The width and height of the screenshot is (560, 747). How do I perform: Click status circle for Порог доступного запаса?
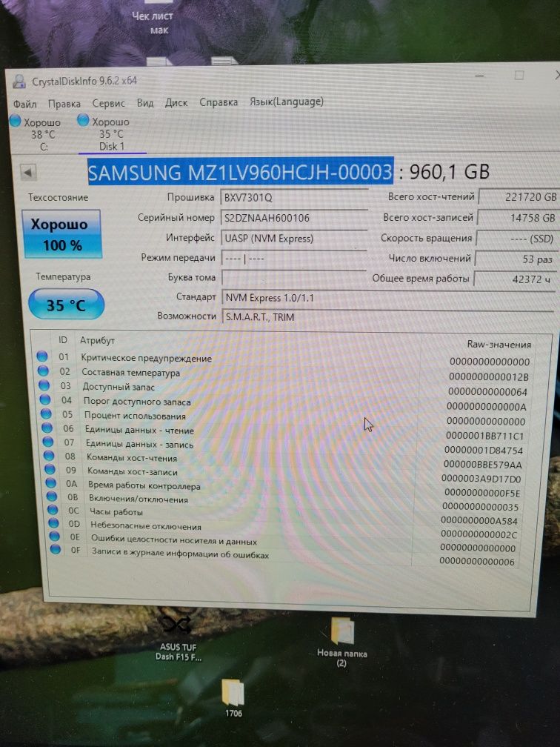(45, 399)
